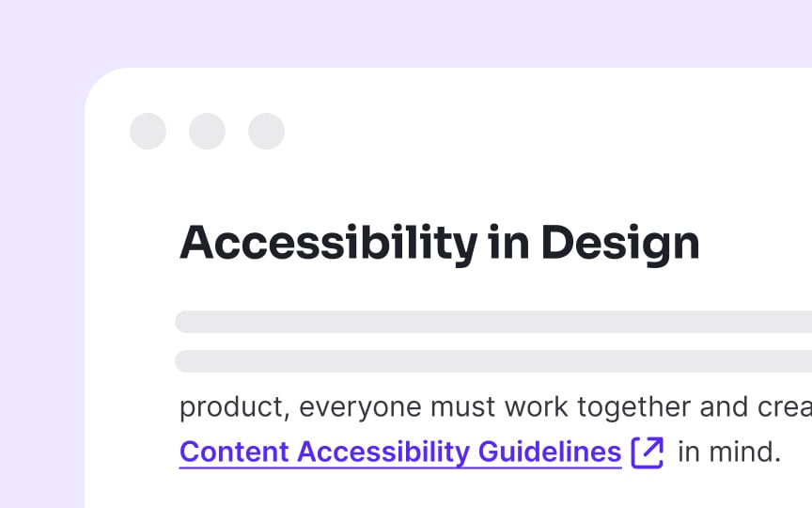
Task: Click the word Design in the heading
Action: pyautogui.click(x=620, y=244)
